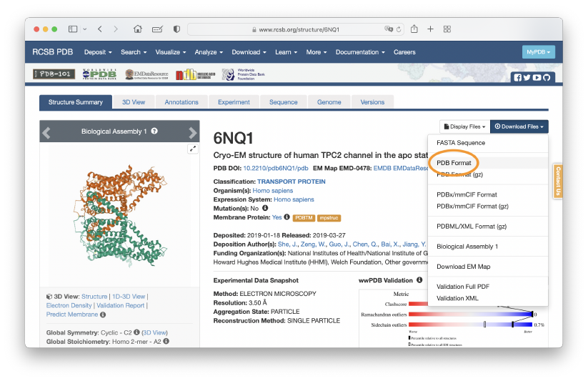Go forward with the browser forward arrow
The width and height of the screenshot is (588, 381).
pyautogui.click(x=116, y=29)
